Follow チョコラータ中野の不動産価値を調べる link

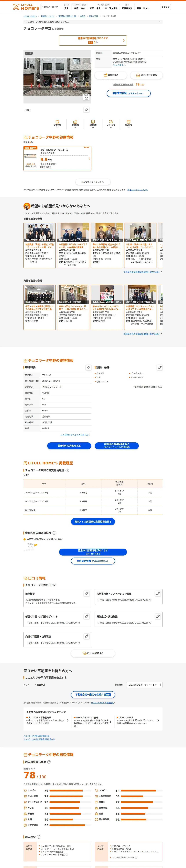[39, 739]
